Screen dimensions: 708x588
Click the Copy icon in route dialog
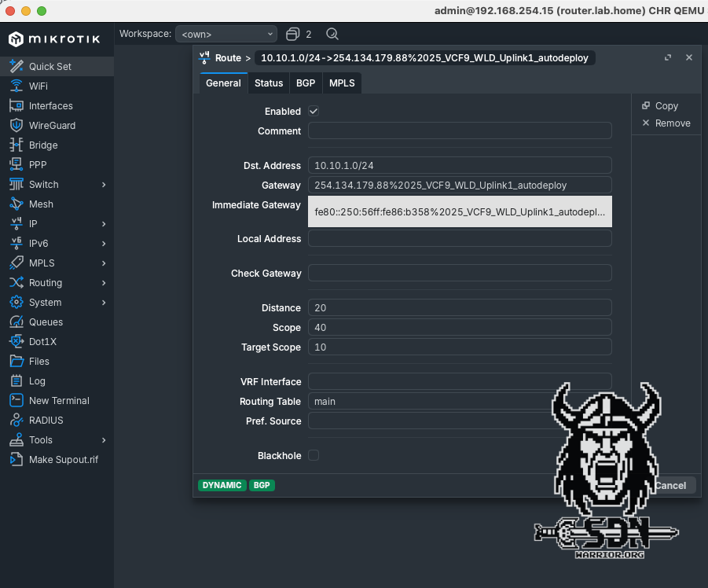point(647,105)
